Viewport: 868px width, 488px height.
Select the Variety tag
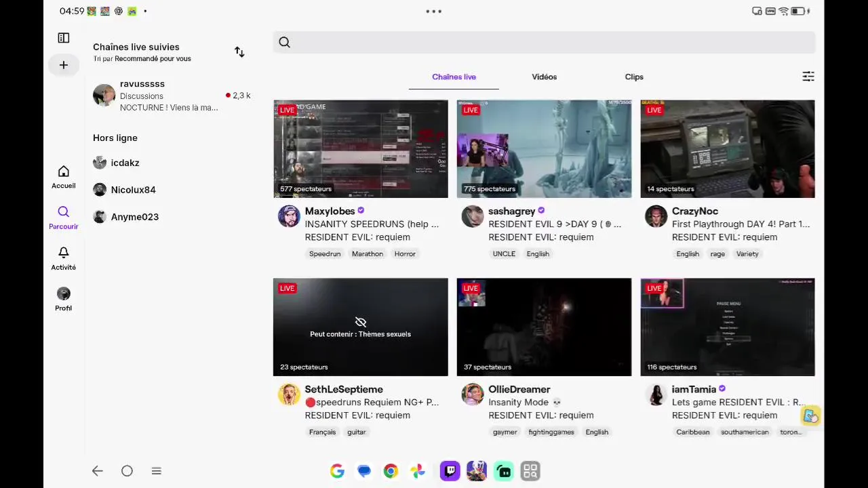pyautogui.click(x=747, y=254)
